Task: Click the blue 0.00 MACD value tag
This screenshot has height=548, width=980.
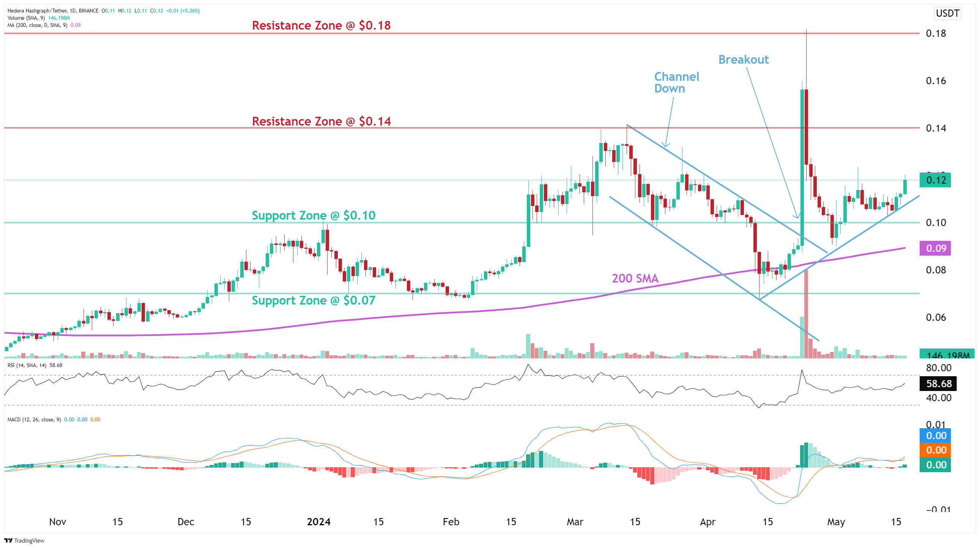Action: 935,435
